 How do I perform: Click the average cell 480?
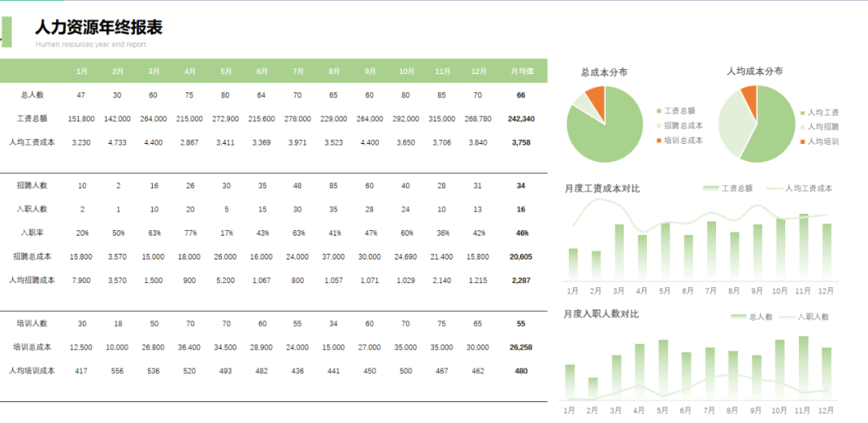coord(521,372)
